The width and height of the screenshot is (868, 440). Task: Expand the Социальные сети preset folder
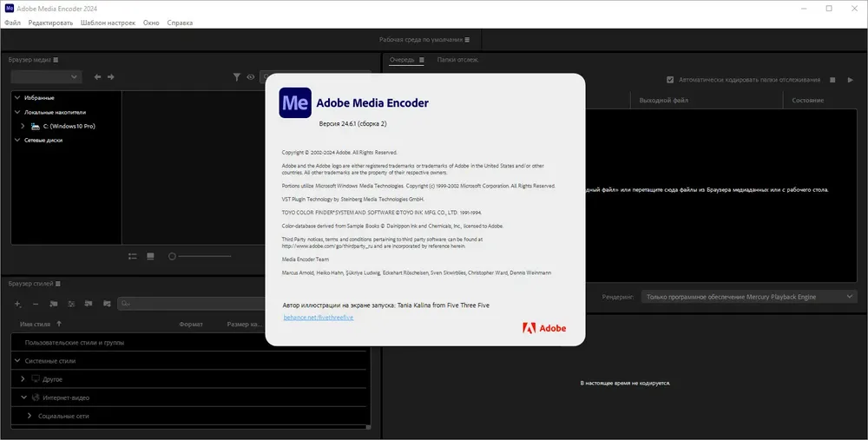(29, 416)
